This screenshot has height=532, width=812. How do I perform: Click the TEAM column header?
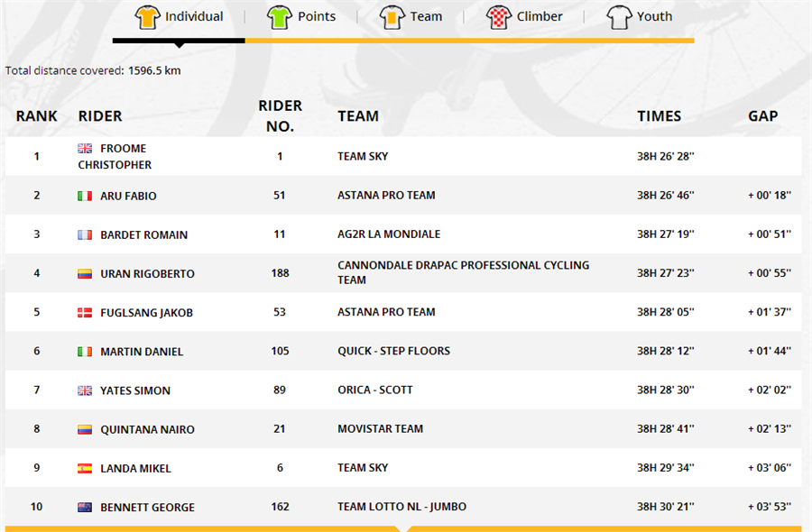[358, 116]
